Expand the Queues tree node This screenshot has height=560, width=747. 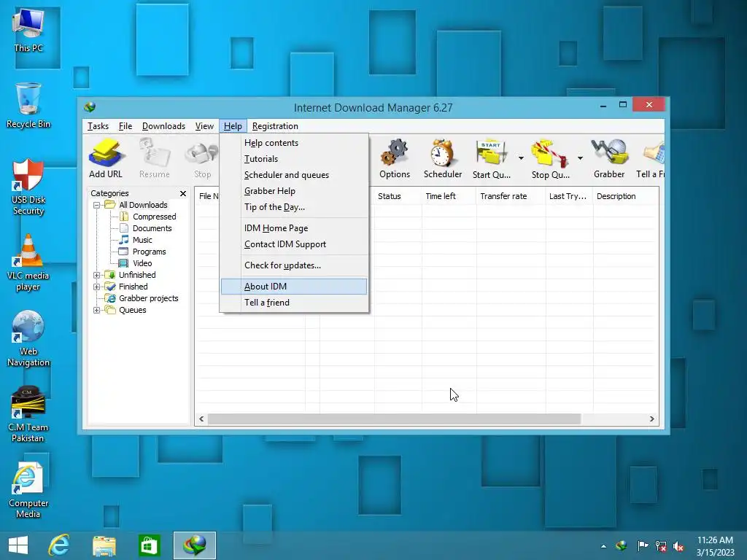click(97, 310)
